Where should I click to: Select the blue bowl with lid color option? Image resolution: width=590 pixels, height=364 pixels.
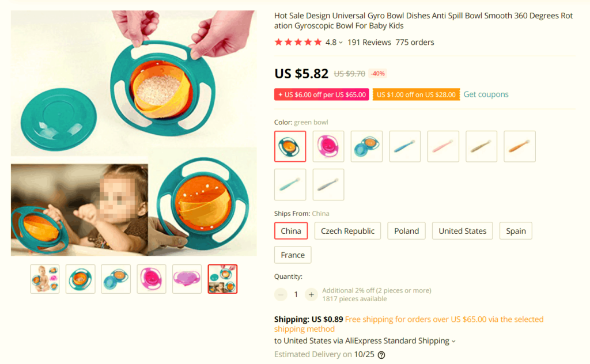pyautogui.click(x=366, y=146)
